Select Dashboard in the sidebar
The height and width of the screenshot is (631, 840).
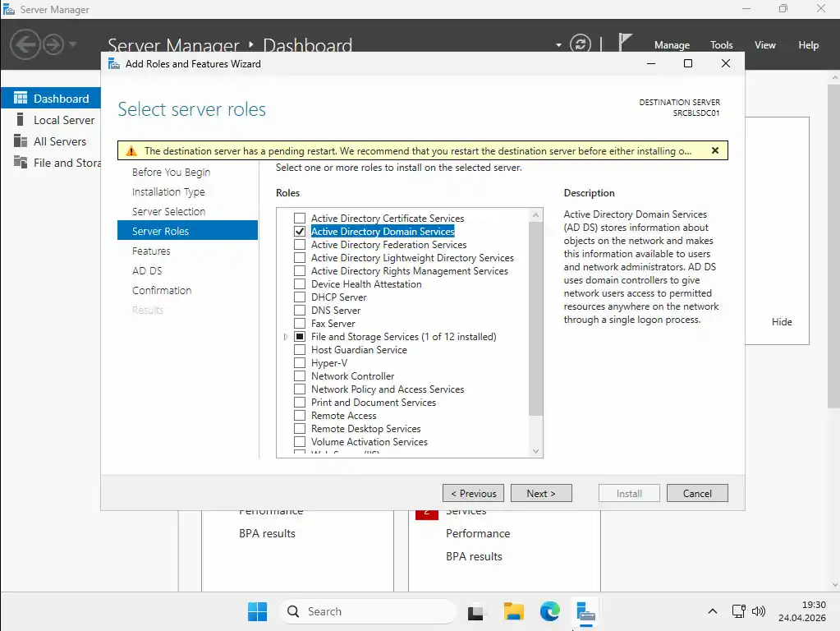[x=51, y=99]
